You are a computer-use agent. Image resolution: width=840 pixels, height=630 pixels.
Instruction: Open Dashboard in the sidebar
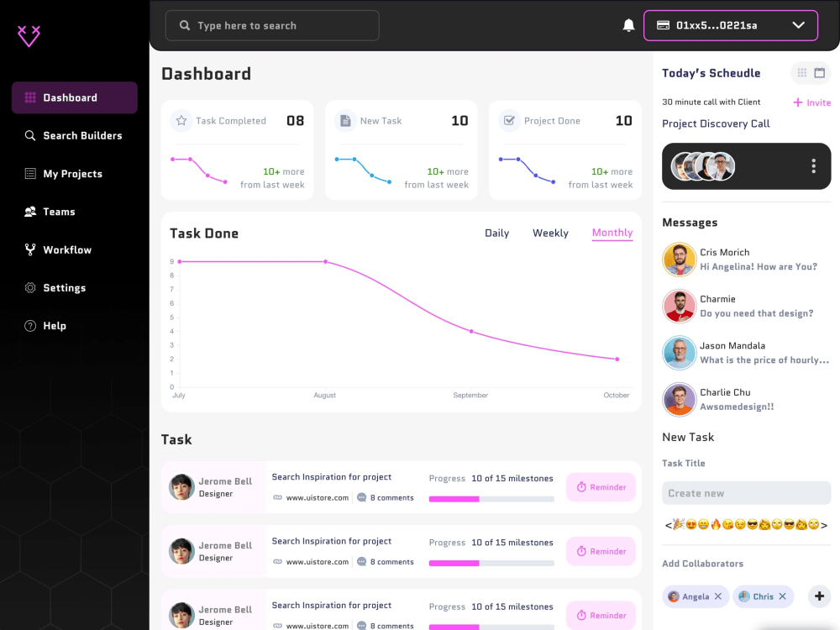point(75,97)
